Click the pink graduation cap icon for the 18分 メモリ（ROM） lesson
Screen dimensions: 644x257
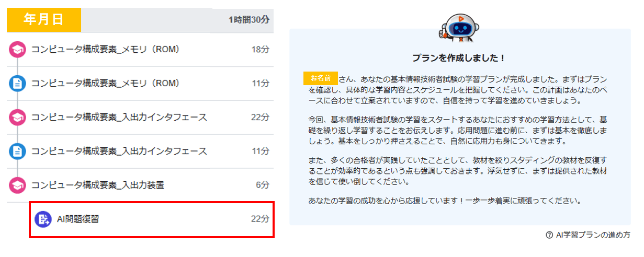(17, 50)
